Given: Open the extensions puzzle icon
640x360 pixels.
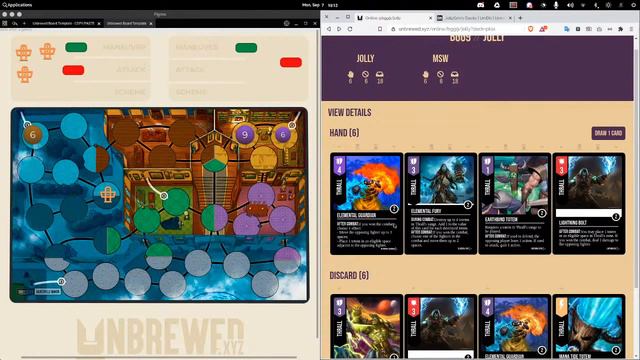Looking at the screenshot, I should (x=620, y=29).
